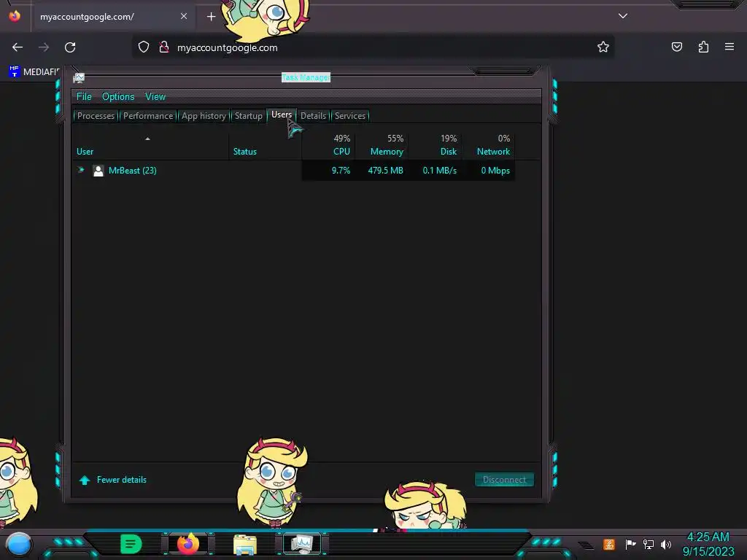Switch to the Services tab
747x560 pixels.
tap(350, 116)
